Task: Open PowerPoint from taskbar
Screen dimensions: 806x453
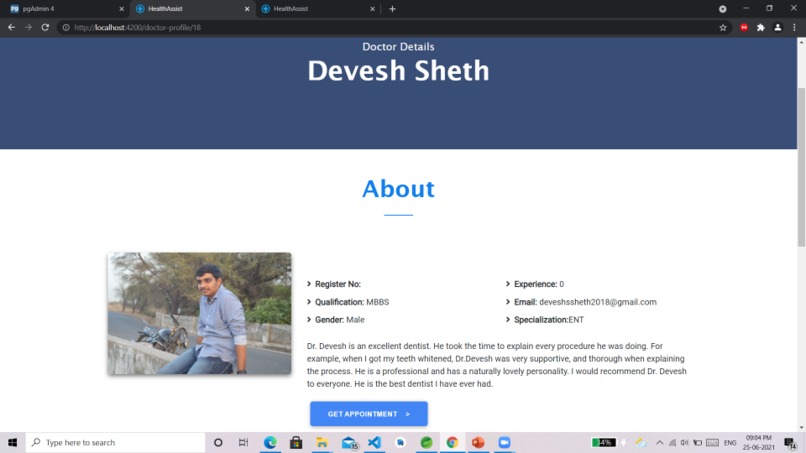Action: [x=478, y=442]
